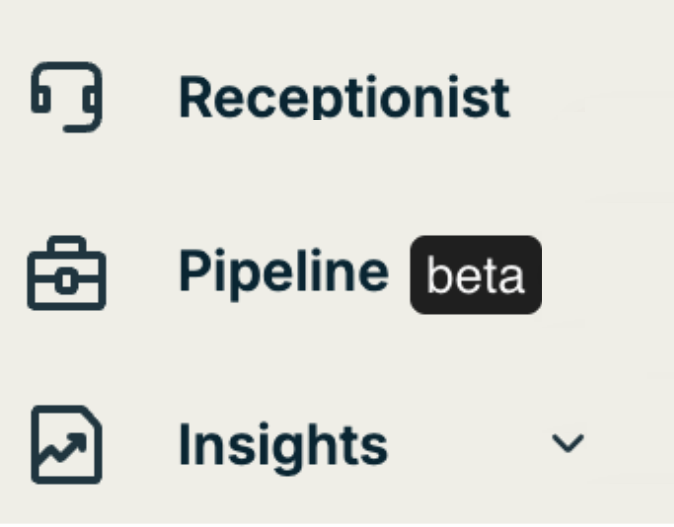Select the briefcase symbol beside Pipeline
The image size is (674, 527).
tap(66, 273)
